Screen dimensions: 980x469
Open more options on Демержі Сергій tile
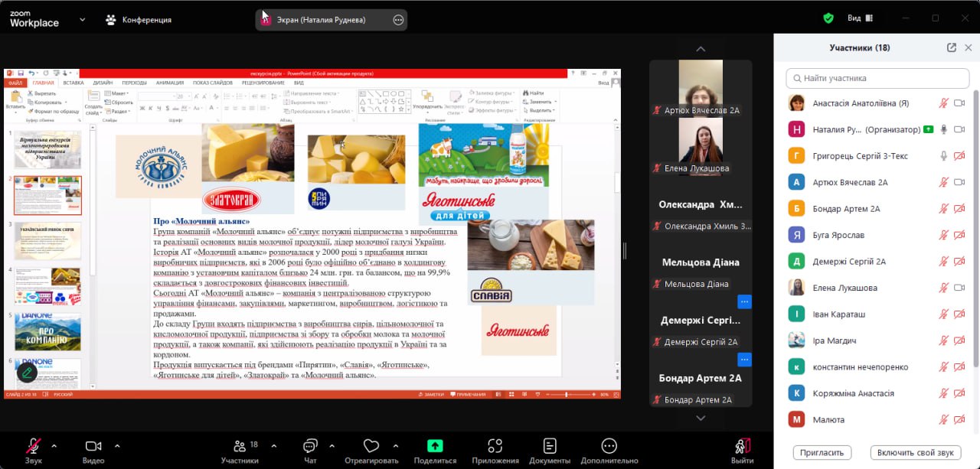(744, 301)
